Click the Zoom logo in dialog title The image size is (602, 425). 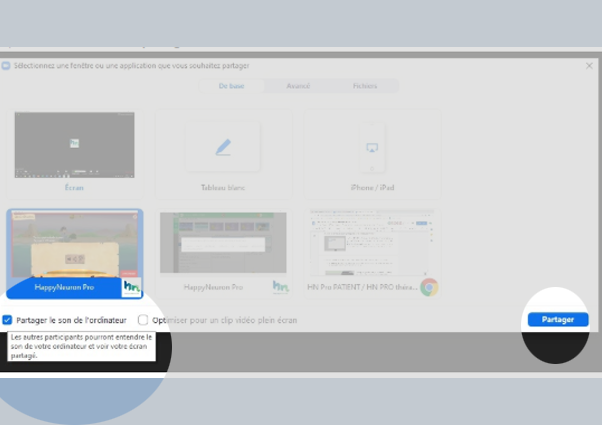[6, 66]
